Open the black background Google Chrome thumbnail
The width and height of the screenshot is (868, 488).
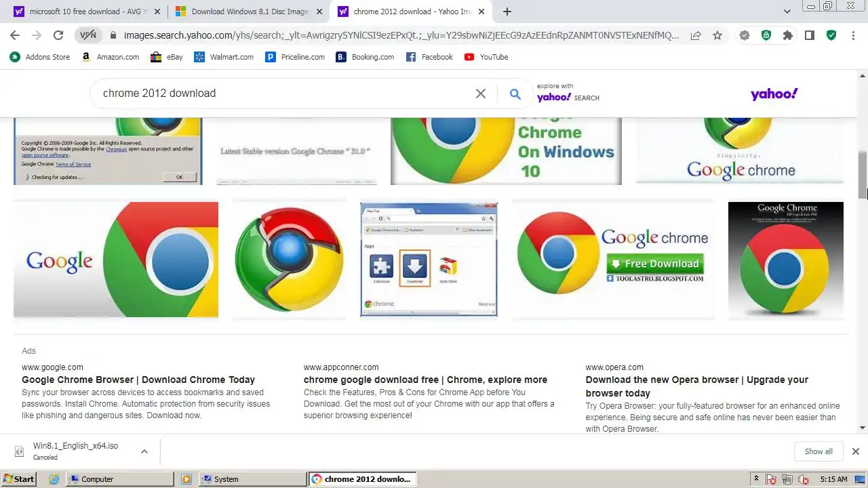(786, 260)
